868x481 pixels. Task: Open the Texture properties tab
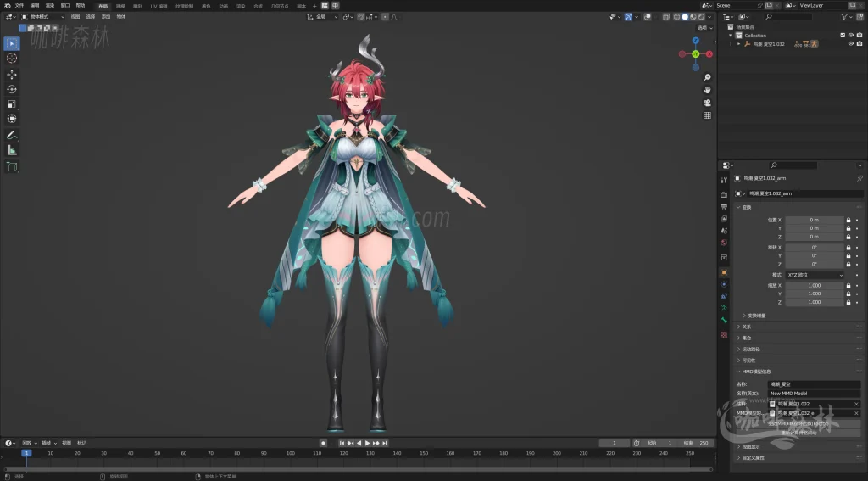[724, 335]
